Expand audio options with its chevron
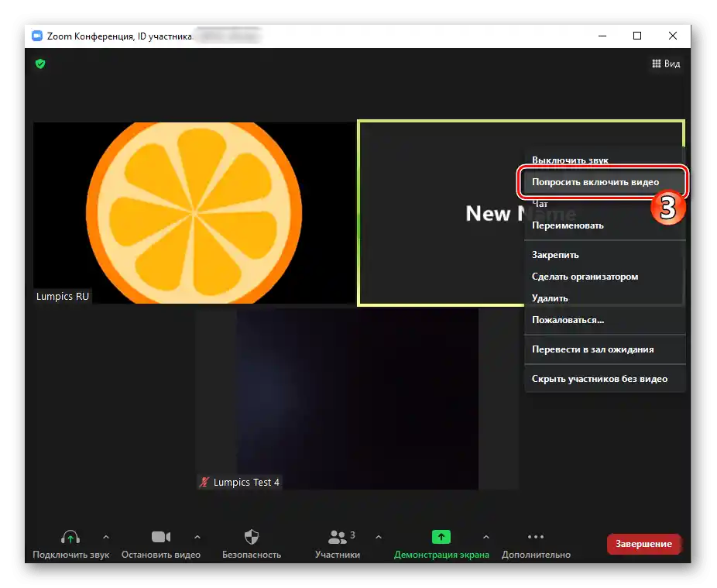 105,536
